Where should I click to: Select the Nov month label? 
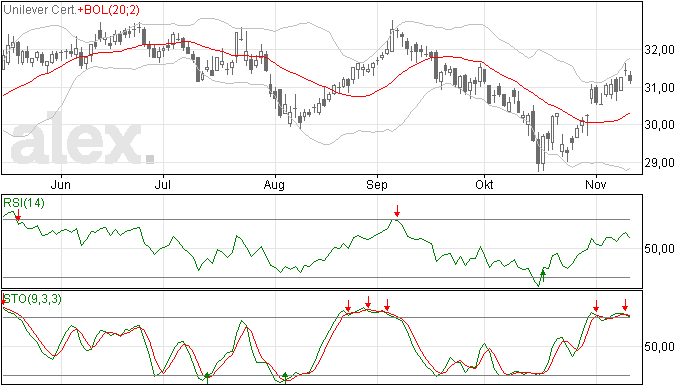point(596,184)
